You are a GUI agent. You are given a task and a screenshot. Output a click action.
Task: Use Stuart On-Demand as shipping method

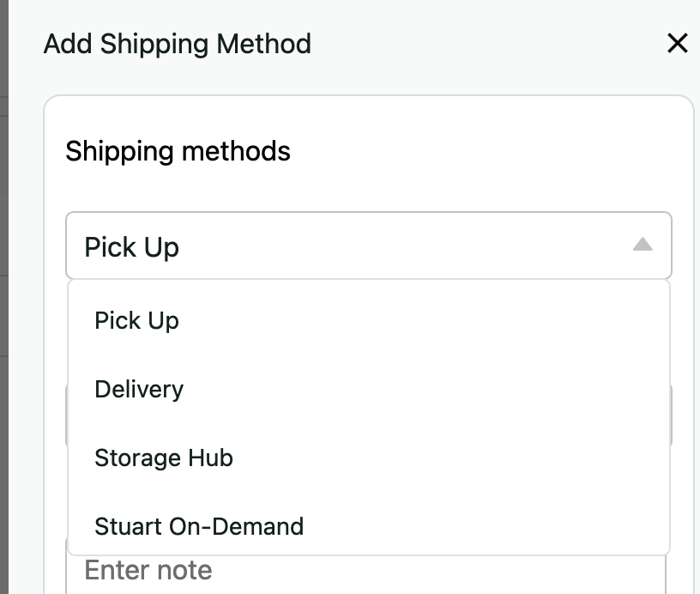[199, 526]
